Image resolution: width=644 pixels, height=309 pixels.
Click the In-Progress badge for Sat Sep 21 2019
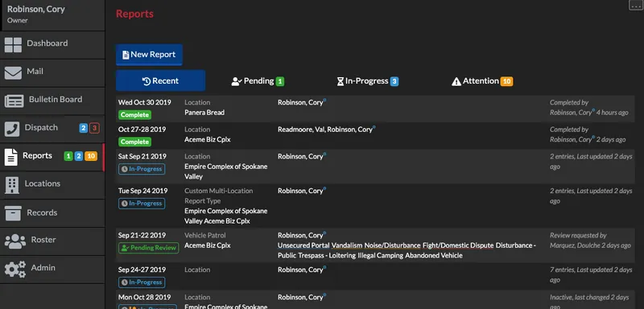pyautogui.click(x=142, y=169)
